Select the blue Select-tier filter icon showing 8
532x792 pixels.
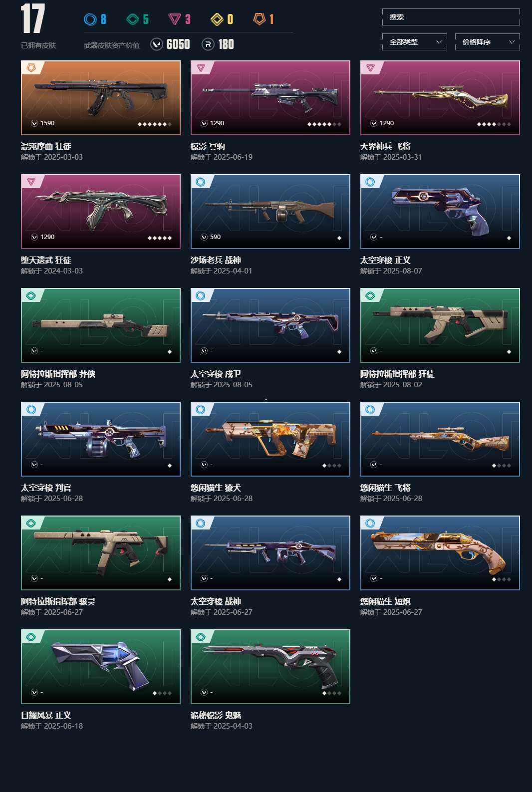click(x=90, y=19)
